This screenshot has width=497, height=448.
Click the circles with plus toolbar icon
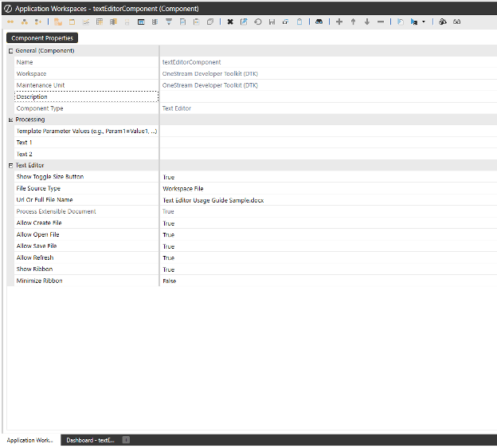(38, 22)
